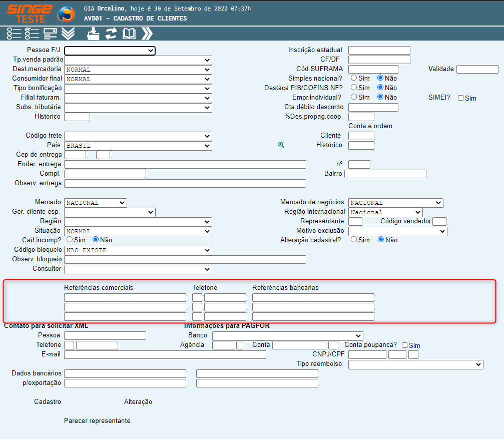Click the round Singe S logo

pos(66,14)
